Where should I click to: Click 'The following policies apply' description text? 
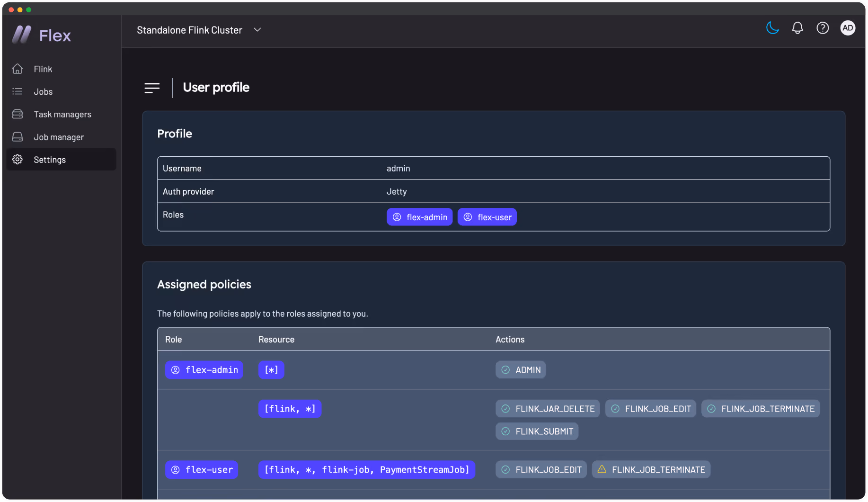tap(263, 314)
